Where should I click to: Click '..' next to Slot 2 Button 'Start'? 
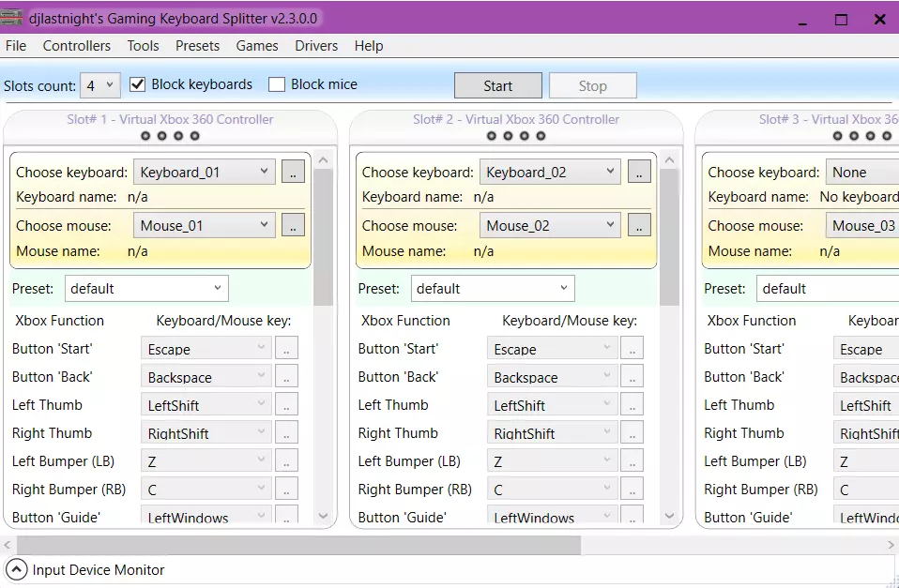click(632, 349)
